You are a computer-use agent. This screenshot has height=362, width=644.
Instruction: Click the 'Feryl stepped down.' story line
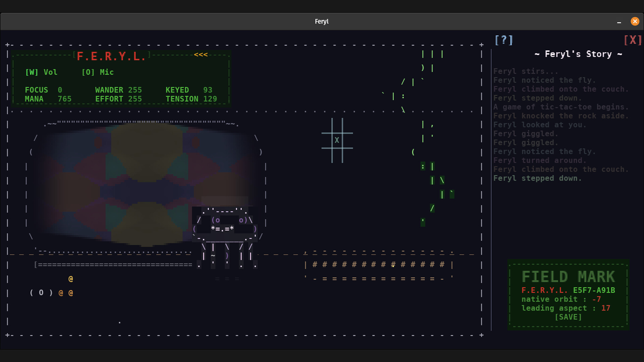537,178
